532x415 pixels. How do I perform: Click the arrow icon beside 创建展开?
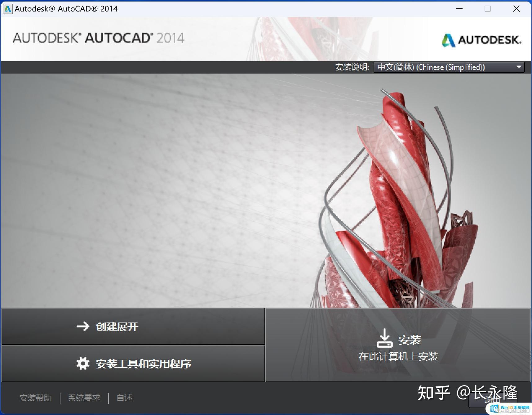(83, 326)
